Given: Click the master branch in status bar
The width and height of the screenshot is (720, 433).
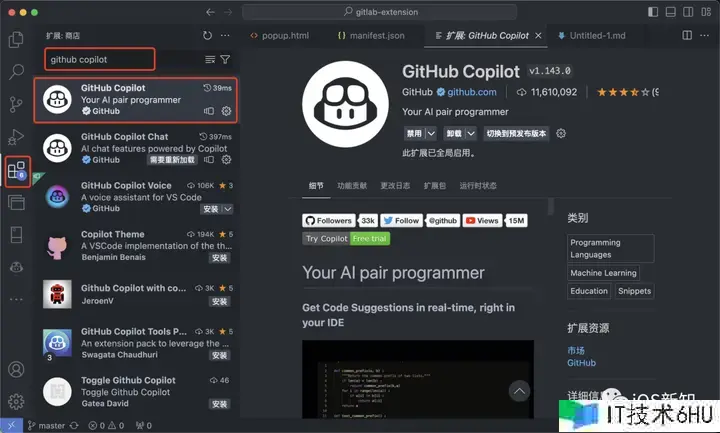Looking at the screenshot, I should point(46,426).
